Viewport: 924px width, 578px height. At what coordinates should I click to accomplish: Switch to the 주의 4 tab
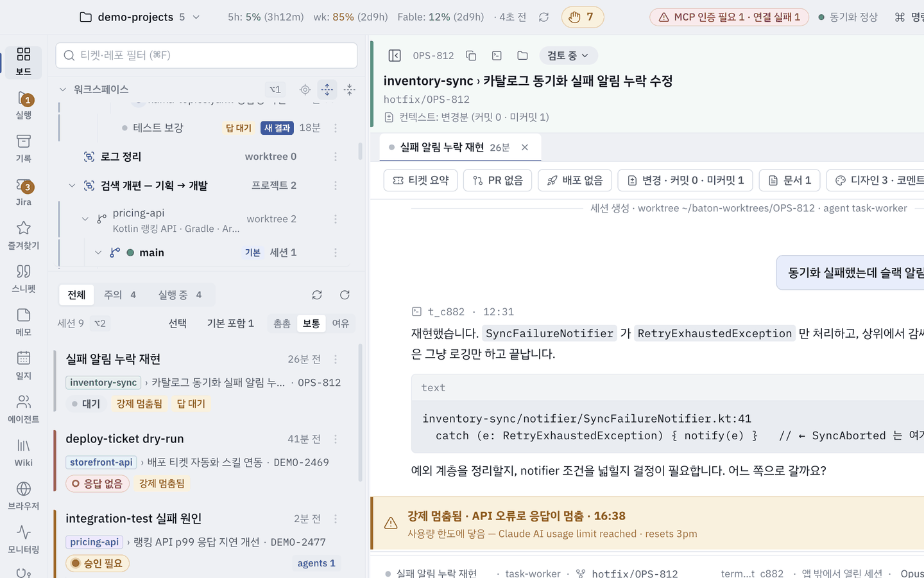120,295
